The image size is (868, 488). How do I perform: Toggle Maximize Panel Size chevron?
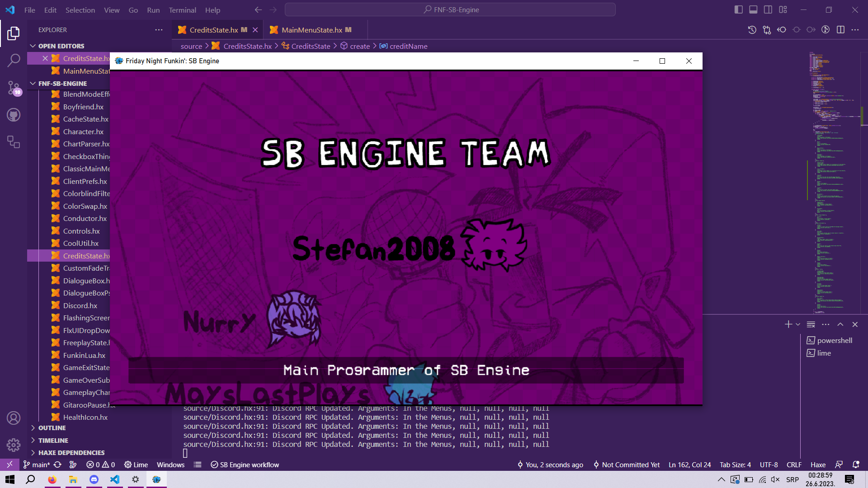click(x=840, y=324)
